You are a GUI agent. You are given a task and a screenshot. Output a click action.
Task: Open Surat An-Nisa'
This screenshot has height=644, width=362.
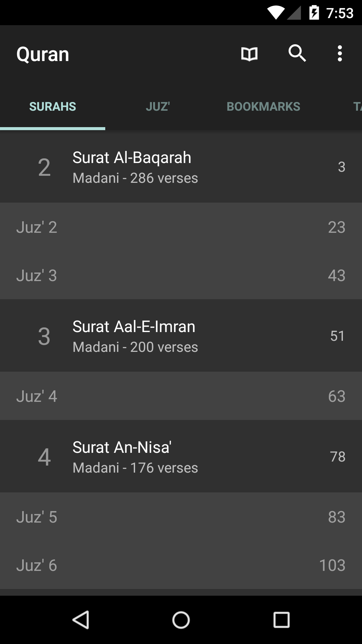181,457
